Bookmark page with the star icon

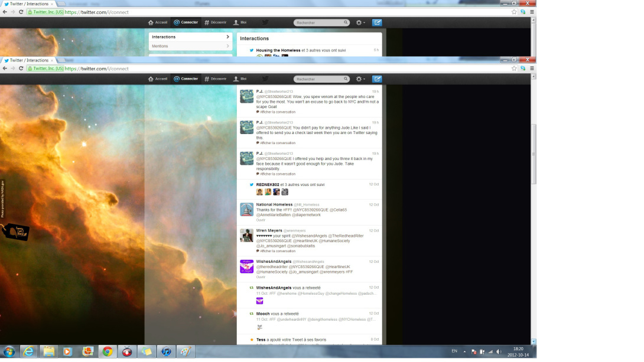tap(514, 68)
